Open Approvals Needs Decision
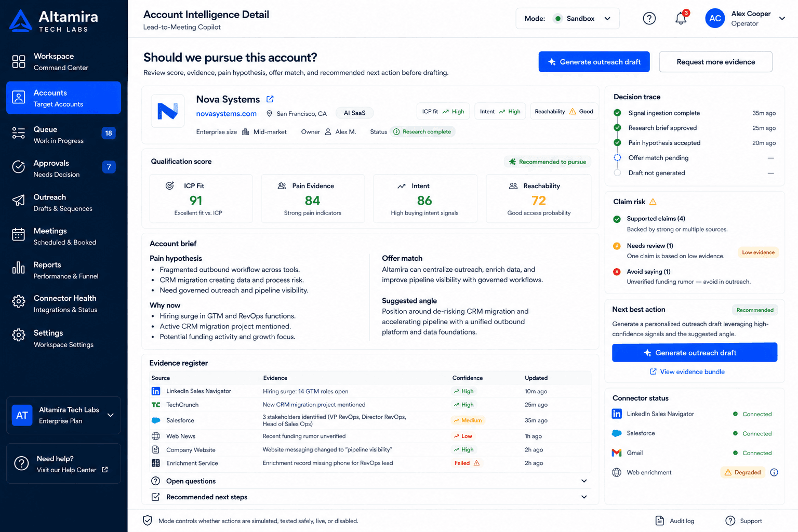The width and height of the screenshot is (798, 532). point(63,168)
